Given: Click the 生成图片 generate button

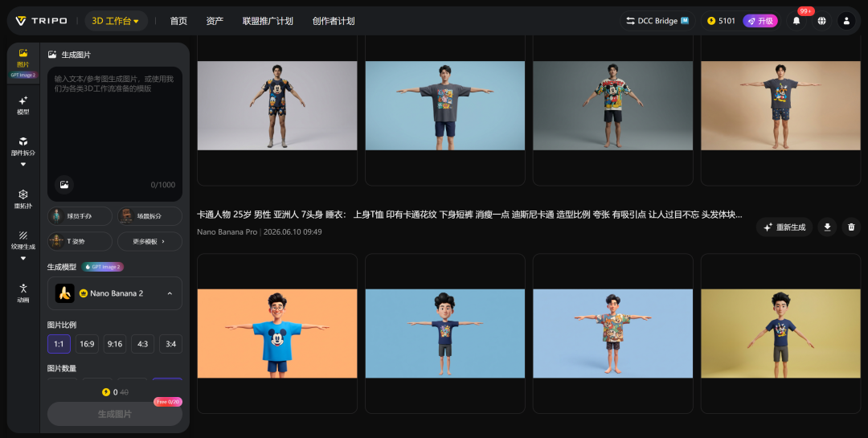Looking at the screenshot, I should pos(115,414).
